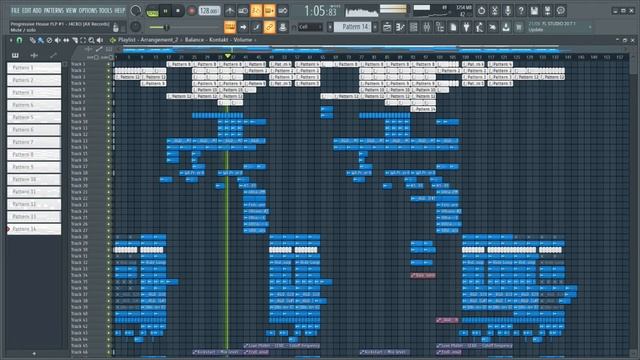640x360 pixels.
Task: Click the microphone audio recording icon
Action: point(508,11)
